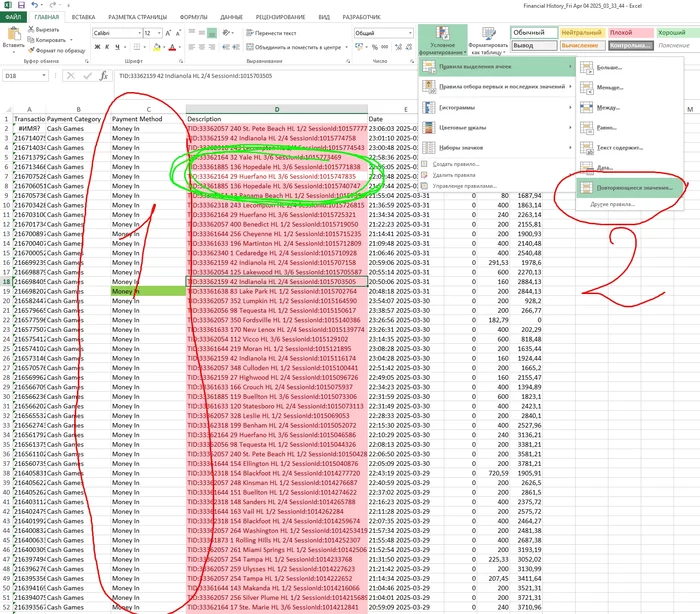Expand Правила отбора первых и последних значений
The image size is (700, 614).
[x=497, y=87]
